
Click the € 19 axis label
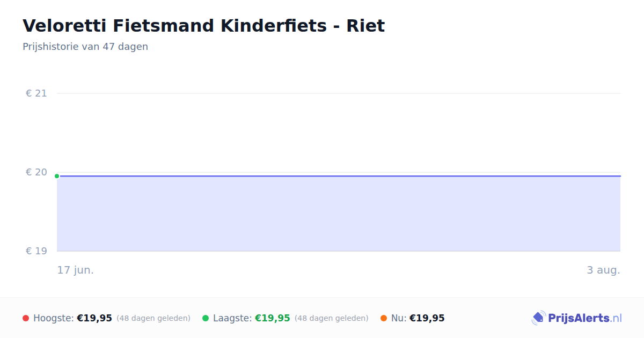36,251
